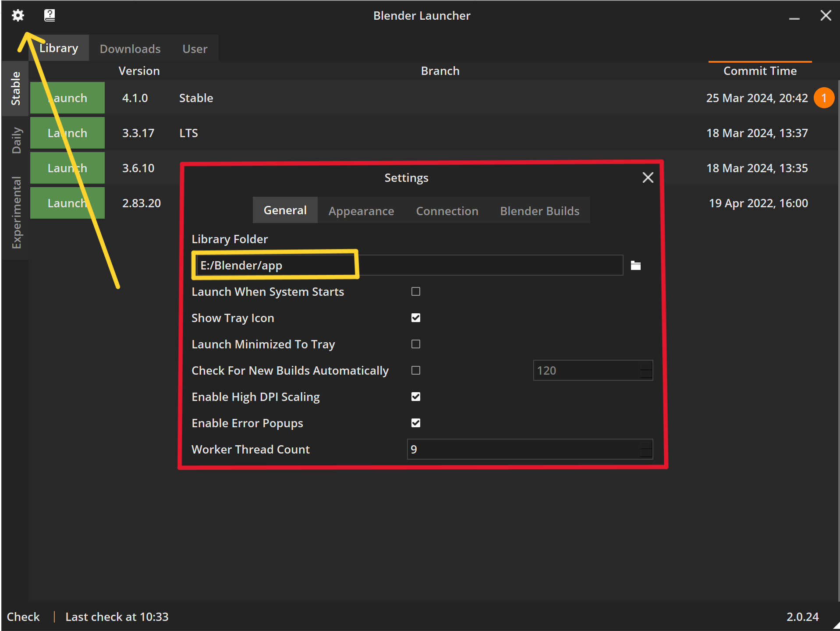This screenshot has height=631, width=840.
Task: Launch Blender 2.83.20
Action: [67, 203]
